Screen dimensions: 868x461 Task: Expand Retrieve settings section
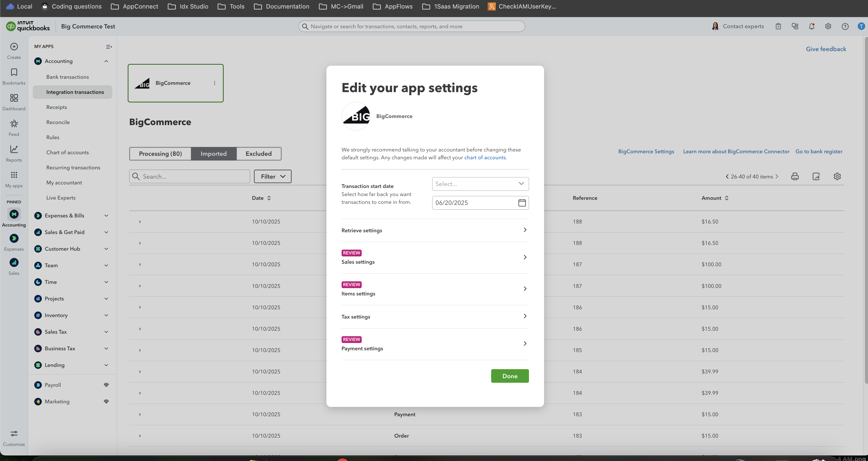[x=435, y=230]
